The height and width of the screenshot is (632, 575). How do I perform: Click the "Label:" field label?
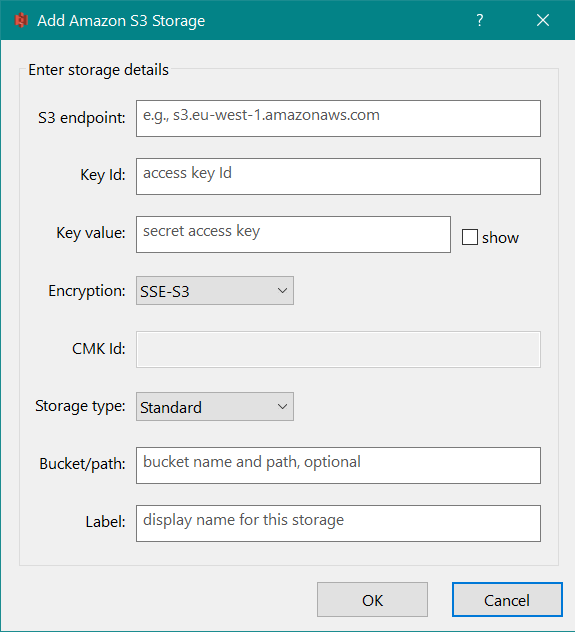tap(106, 522)
